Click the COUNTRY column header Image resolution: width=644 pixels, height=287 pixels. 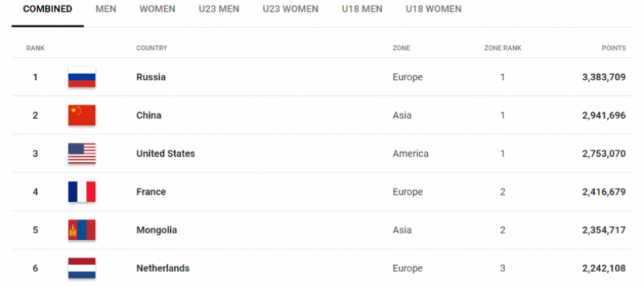[x=151, y=48]
